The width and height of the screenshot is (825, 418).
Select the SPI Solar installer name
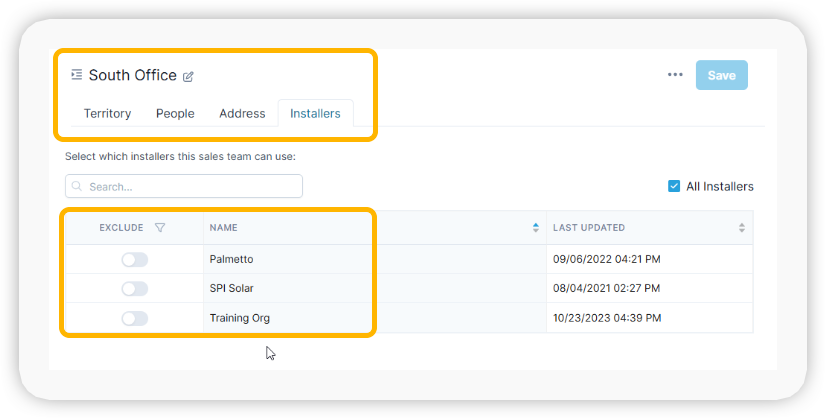click(232, 288)
